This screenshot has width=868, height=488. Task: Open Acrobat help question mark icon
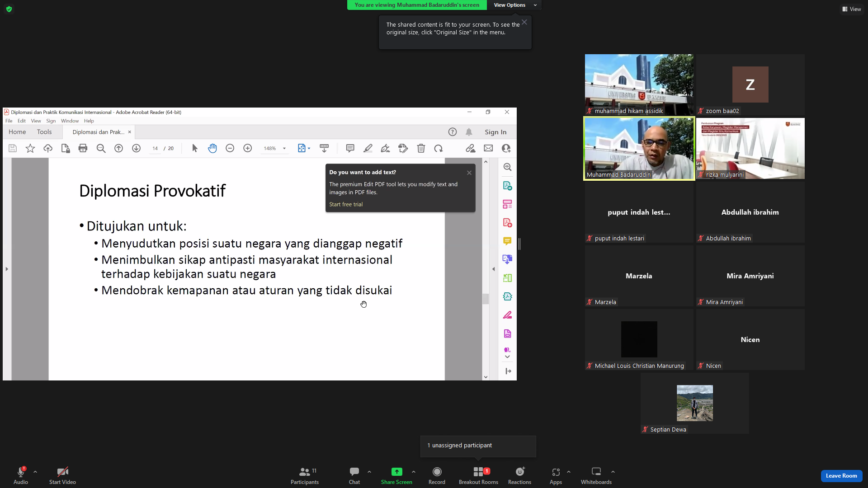[453, 132]
